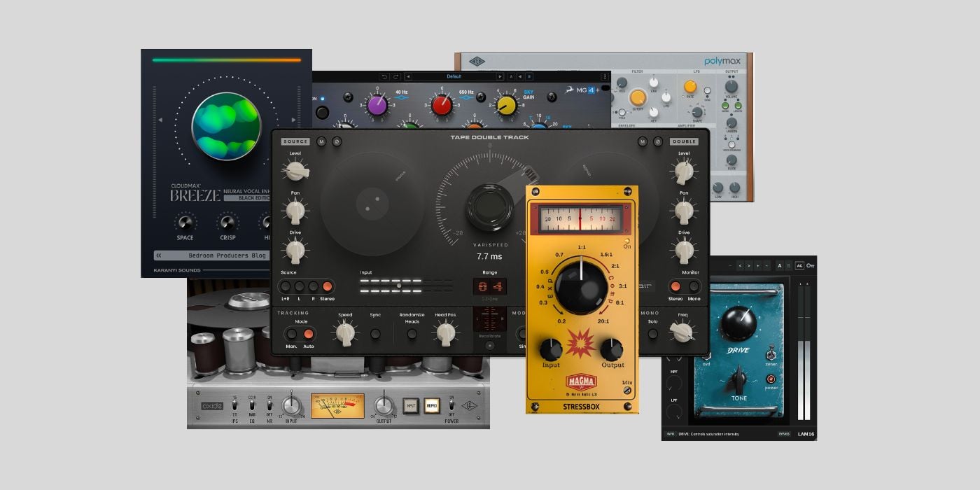The height and width of the screenshot is (490, 980).
Task: Click the M mute icon in the Double section
Action: [x=642, y=142]
